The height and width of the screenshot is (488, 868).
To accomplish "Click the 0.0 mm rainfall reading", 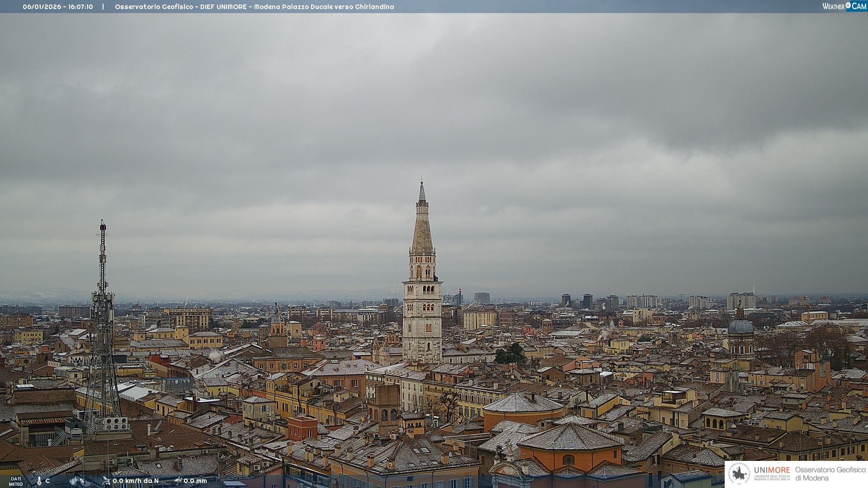I will (195, 481).
